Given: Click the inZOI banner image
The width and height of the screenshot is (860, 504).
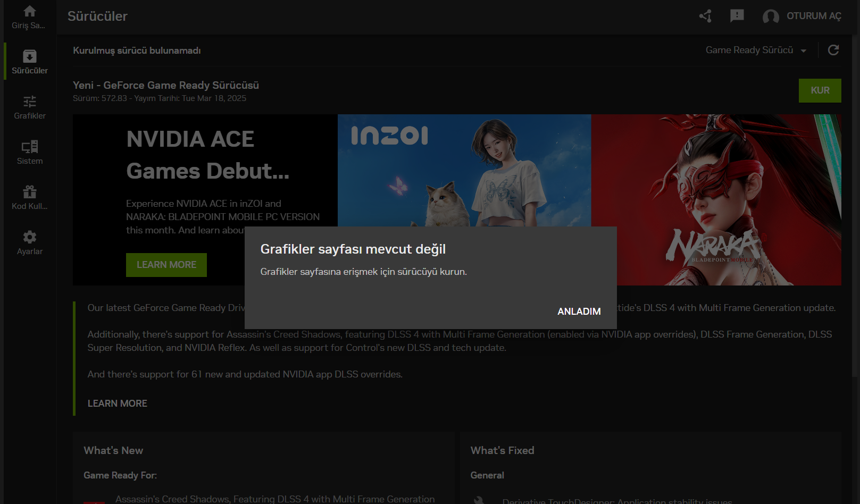Looking at the screenshot, I should click(x=464, y=171).
